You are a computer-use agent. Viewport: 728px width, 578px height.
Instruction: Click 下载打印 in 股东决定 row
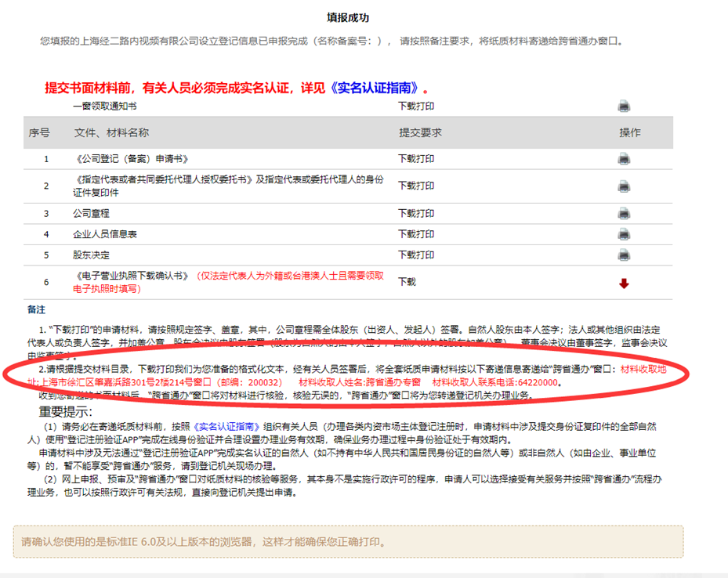click(416, 255)
